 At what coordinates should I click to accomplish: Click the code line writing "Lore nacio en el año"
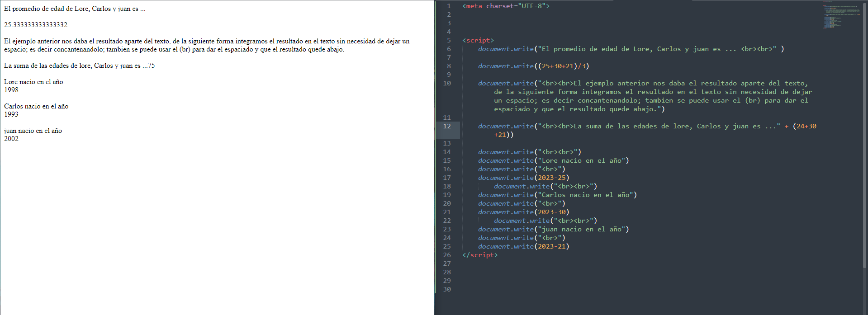tap(554, 160)
